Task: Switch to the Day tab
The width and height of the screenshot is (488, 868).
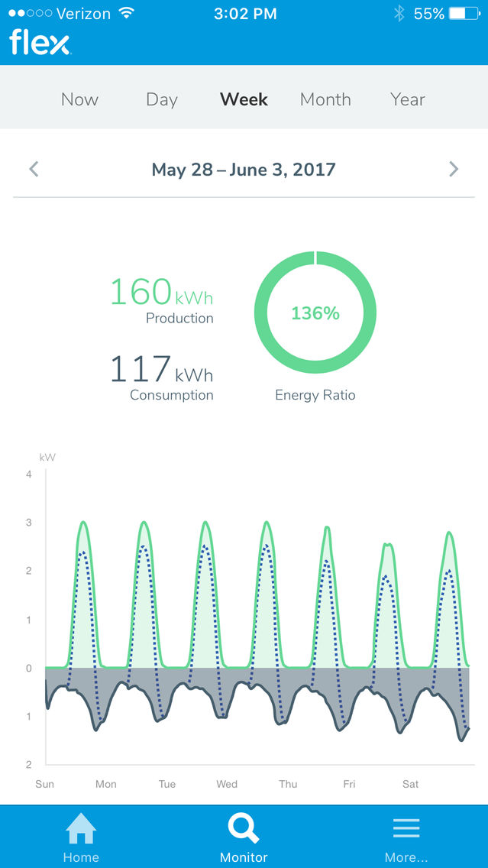Action: tap(162, 99)
